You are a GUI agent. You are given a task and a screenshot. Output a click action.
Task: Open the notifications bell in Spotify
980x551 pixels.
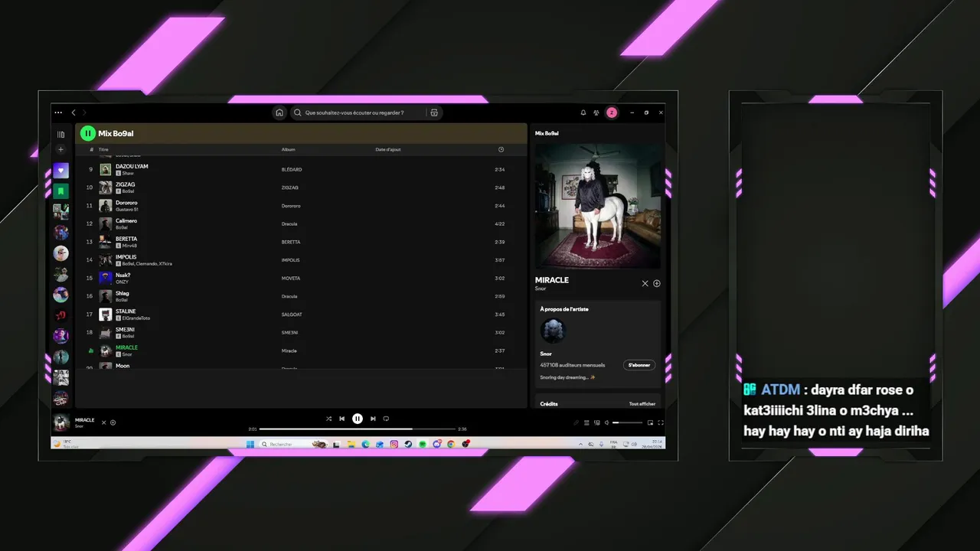pos(583,112)
